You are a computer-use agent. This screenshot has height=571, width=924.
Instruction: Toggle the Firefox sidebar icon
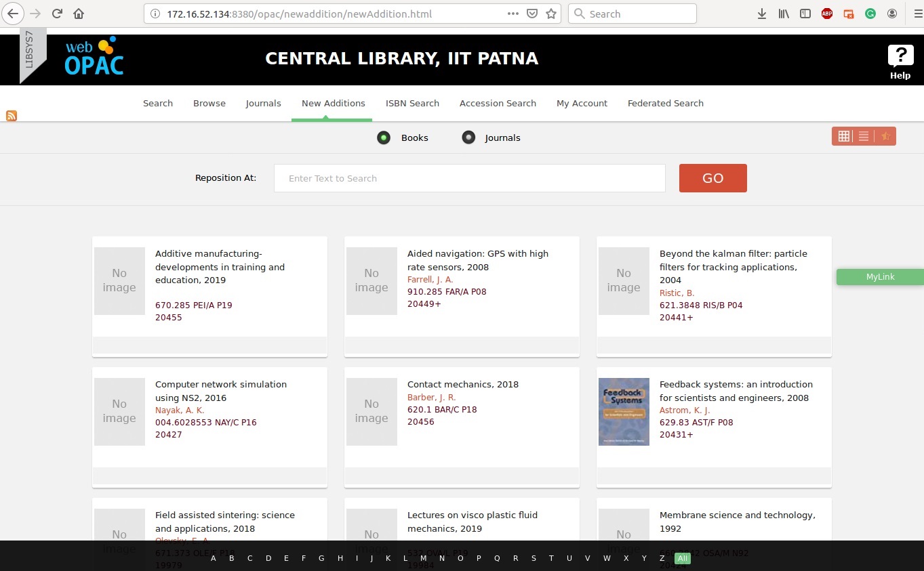click(805, 14)
